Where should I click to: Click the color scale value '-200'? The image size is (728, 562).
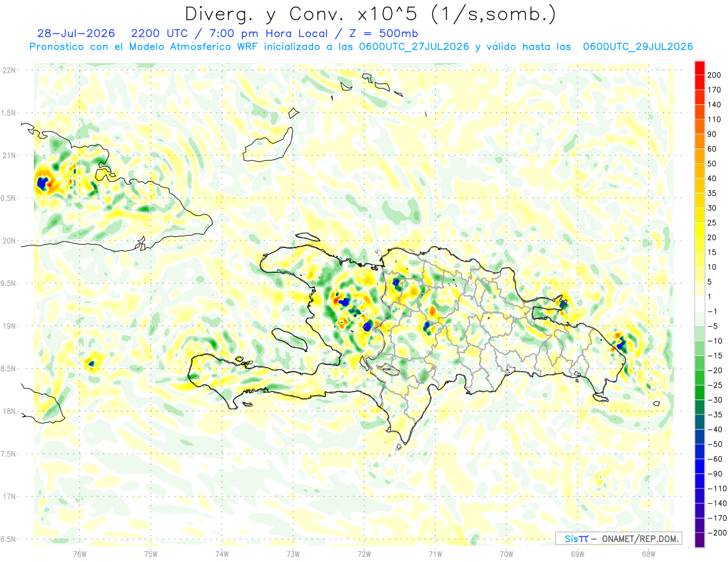point(718,532)
